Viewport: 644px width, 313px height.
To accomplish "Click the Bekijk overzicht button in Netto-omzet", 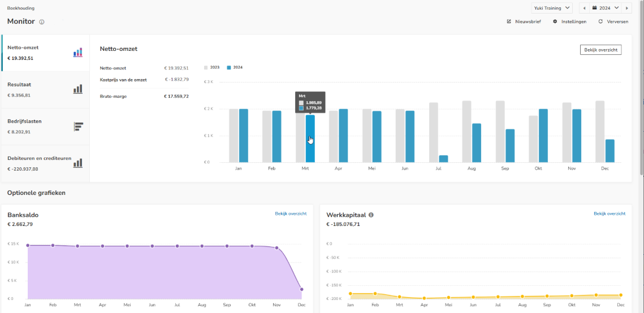I will (600, 50).
